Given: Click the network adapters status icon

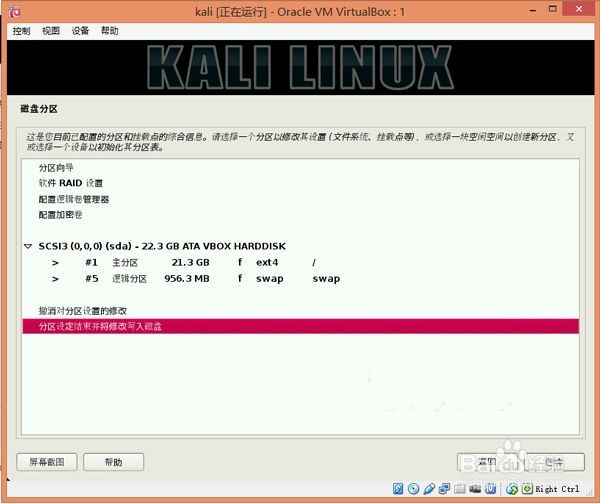Looking at the screenshot, I should (x=444, y=489).
